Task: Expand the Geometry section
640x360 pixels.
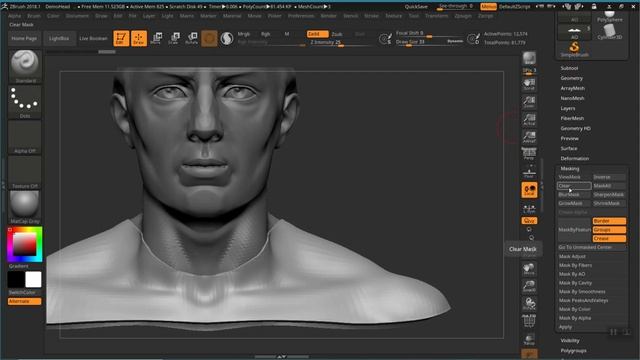Action: 572,78
